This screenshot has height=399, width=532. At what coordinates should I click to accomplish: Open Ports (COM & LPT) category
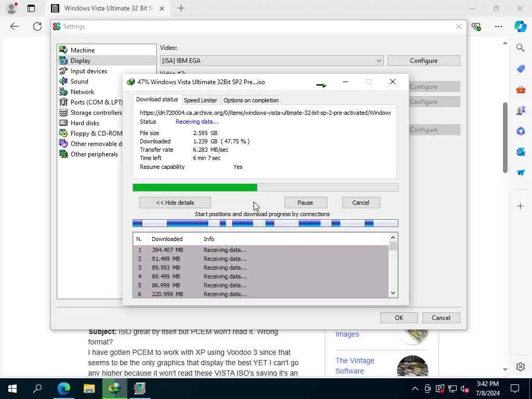[90, 102]
